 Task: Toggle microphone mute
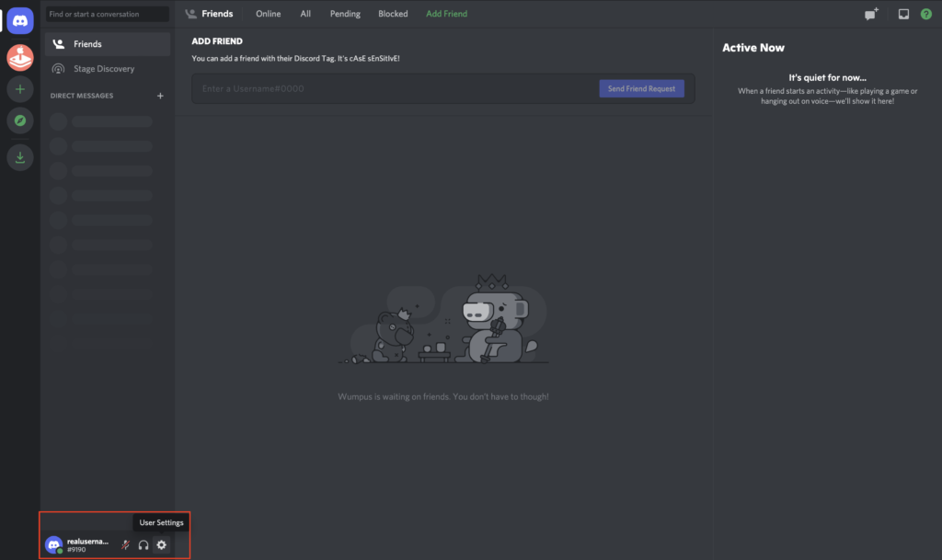point(125,545)
